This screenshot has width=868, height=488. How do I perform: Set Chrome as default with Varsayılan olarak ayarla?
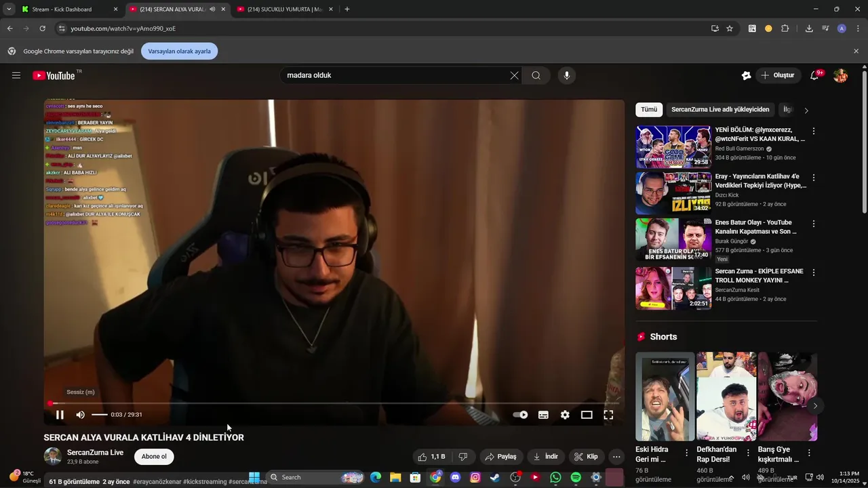(180, 51)
